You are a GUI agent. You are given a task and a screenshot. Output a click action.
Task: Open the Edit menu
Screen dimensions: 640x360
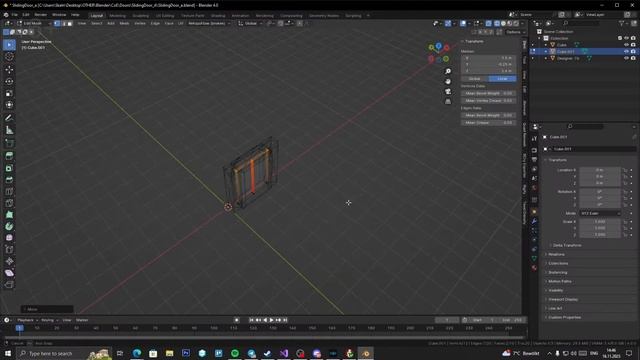point(26,15)
